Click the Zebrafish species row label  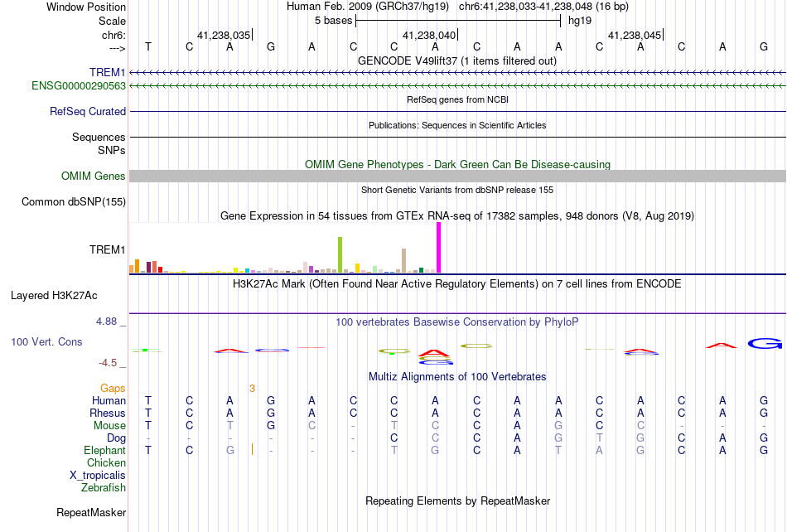point(104,487)
